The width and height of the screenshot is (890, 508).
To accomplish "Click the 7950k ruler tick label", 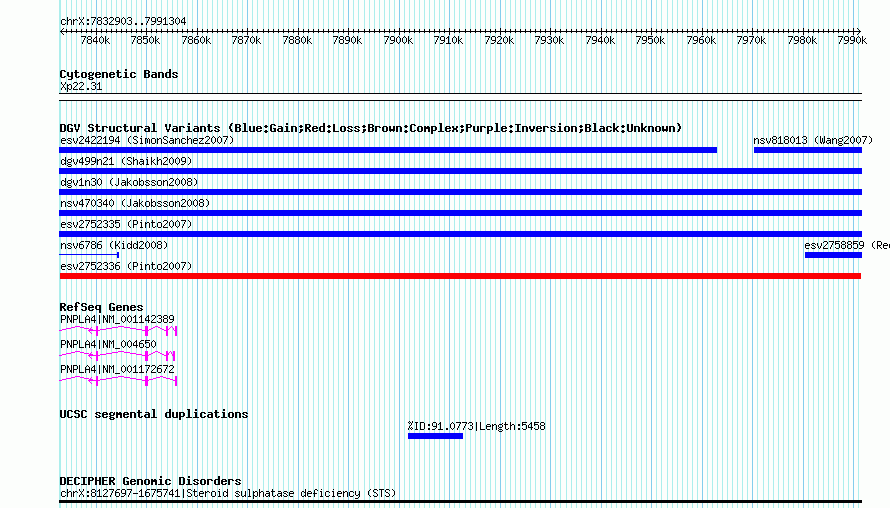I will (x=650, y=41).
